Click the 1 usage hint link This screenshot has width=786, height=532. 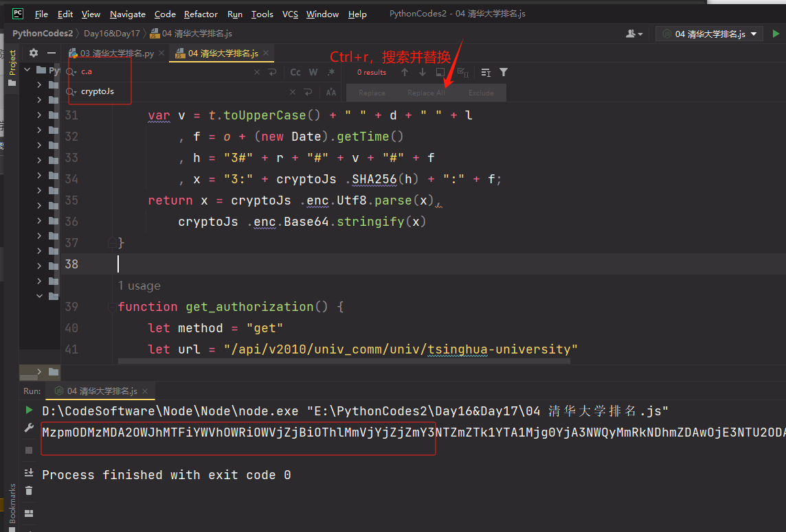coord(139,286)
